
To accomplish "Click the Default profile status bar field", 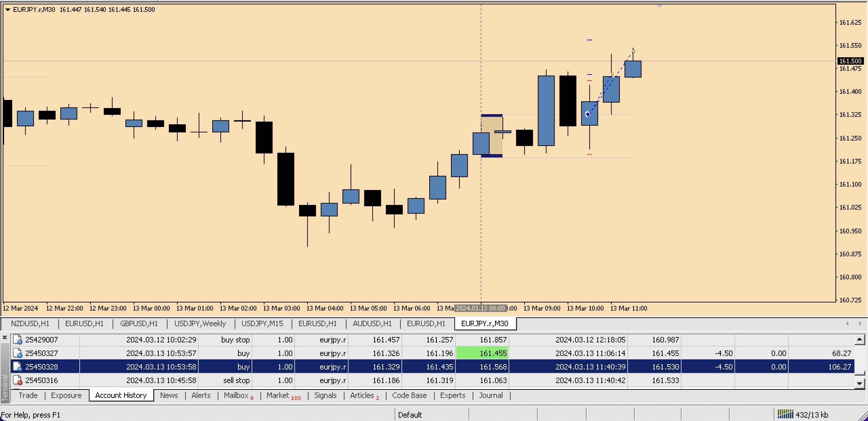I will (410, 415).
